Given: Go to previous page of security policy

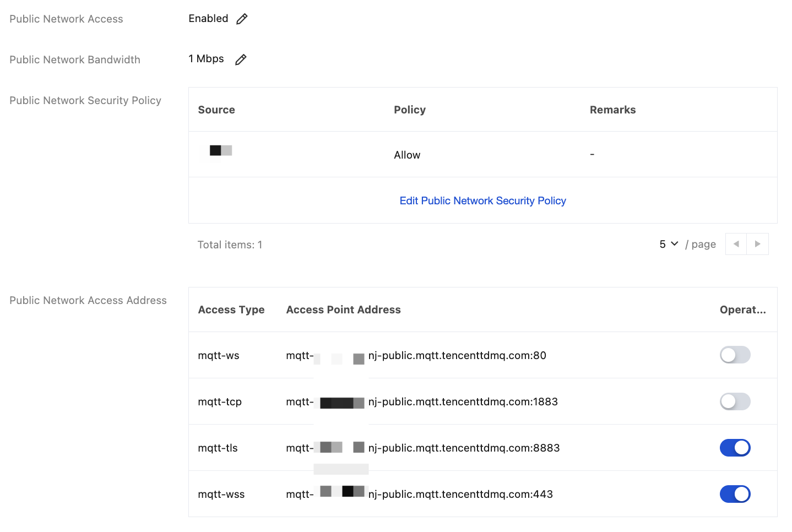Looking at the screenshot, I should (x=736, y=244).
